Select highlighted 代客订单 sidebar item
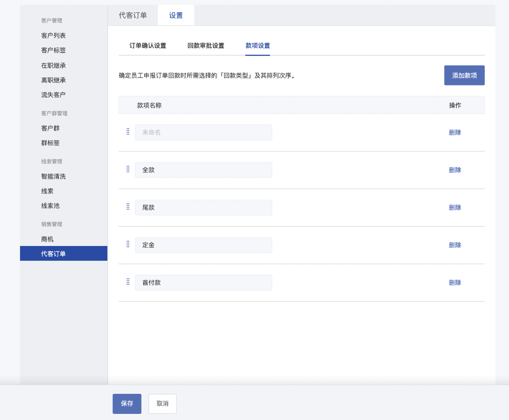The height and width of the screenshot is (420, 509). [64, 253]
